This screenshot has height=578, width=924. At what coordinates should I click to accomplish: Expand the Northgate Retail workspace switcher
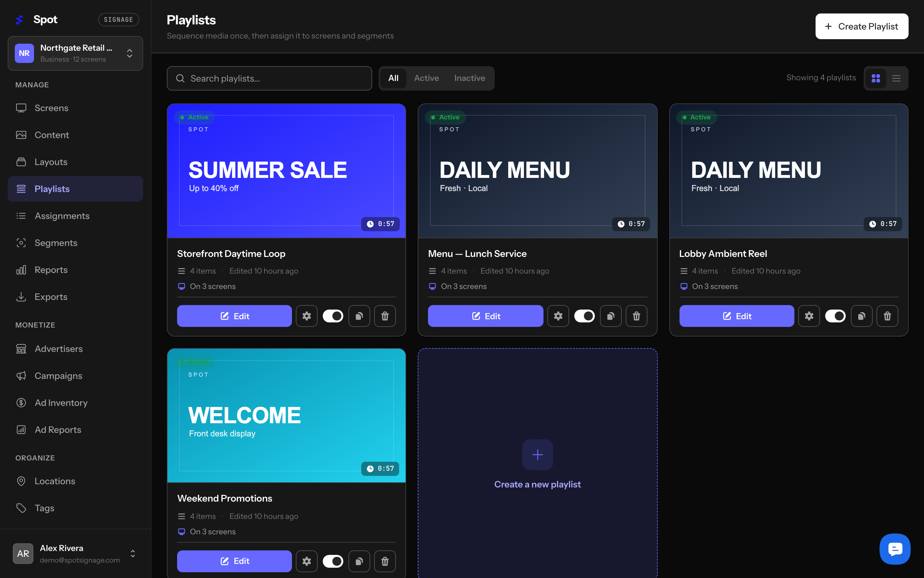click(x=75, y=53)
